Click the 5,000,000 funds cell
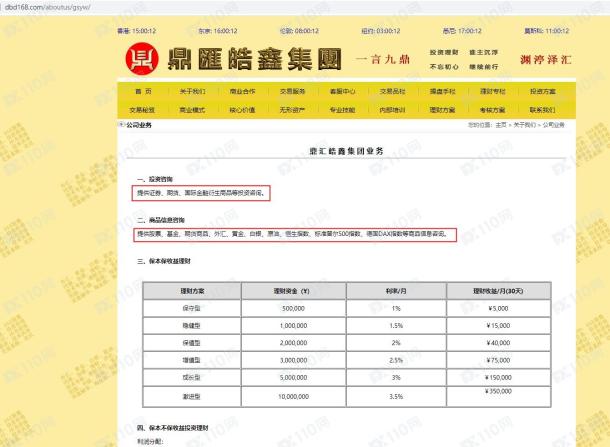610x447 pixels. 293,378
